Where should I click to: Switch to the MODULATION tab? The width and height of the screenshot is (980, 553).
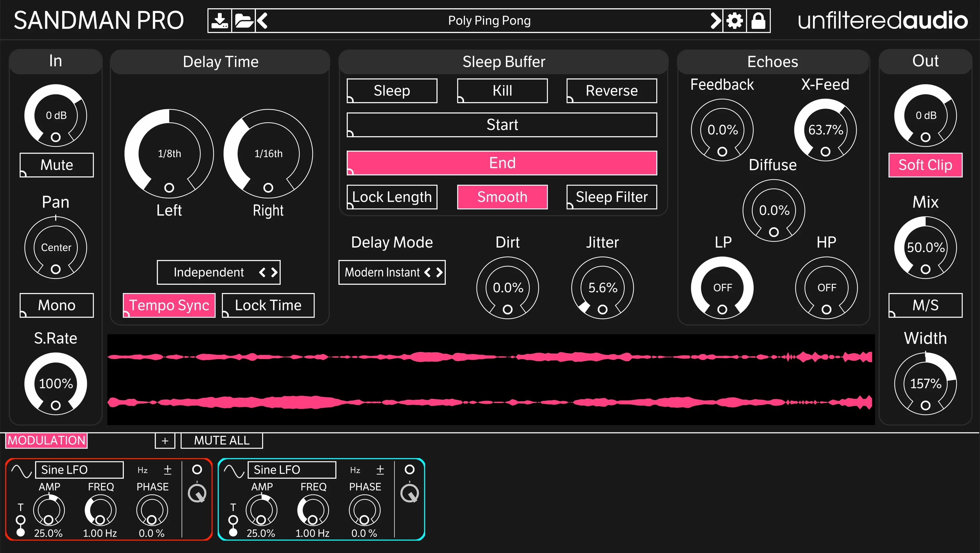pos(46,440)
